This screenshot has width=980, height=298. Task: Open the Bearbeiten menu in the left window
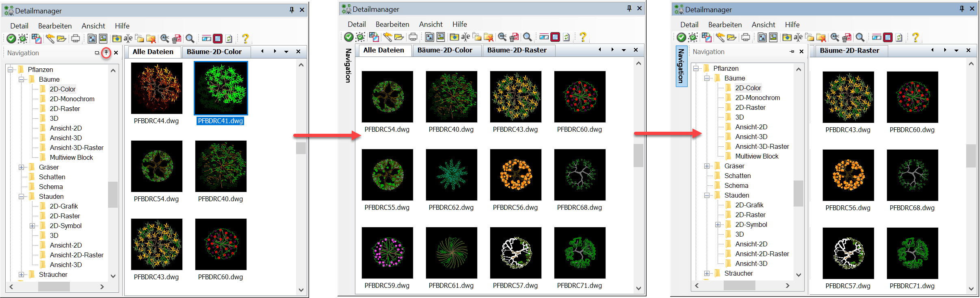(x=55, y=26)
